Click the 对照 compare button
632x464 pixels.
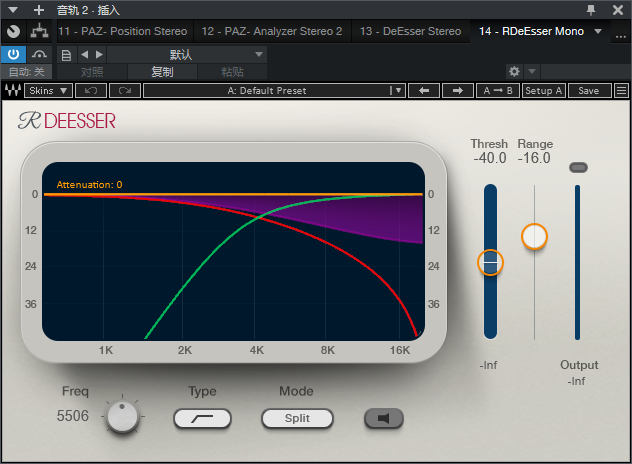tap(92, 72)
